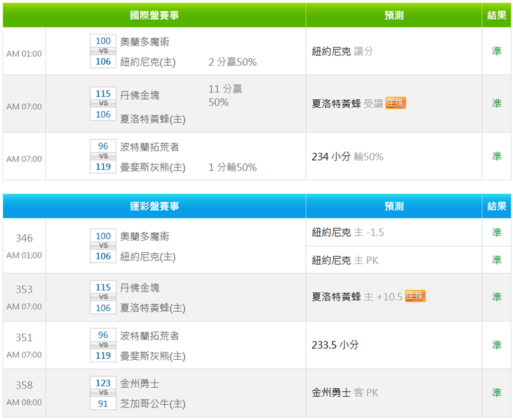The height and width of the screenshot is (420, 513).
Task: Open 紐約尼克(主) team in 國際盤 table
Action: (x=148, y=62)
